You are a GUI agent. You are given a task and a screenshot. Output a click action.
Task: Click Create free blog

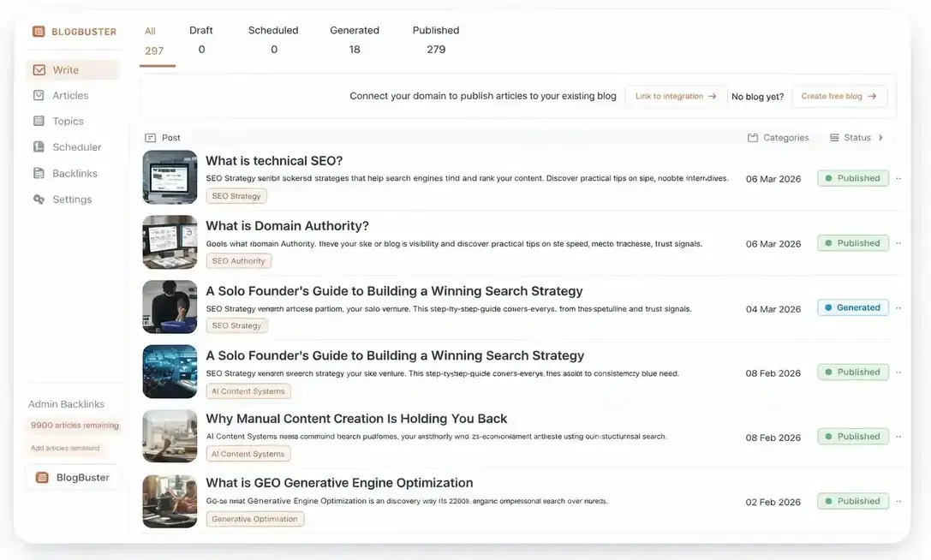coord(839,96)
